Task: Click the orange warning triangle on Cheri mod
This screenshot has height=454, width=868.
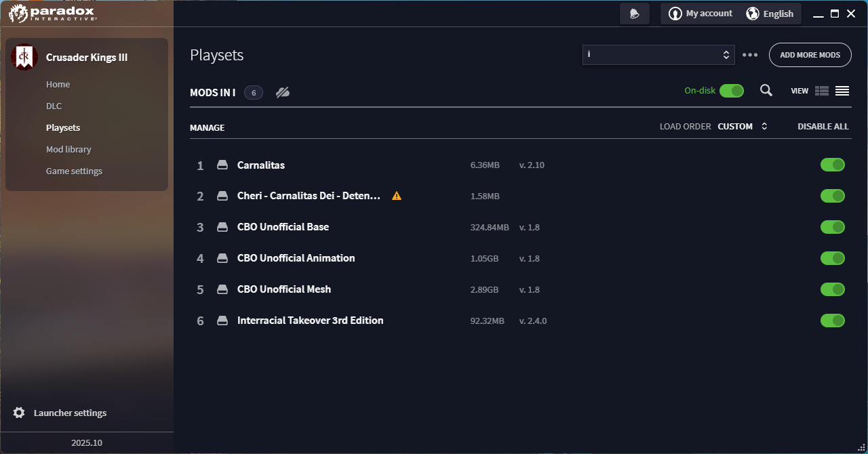Action: (397, 196)
